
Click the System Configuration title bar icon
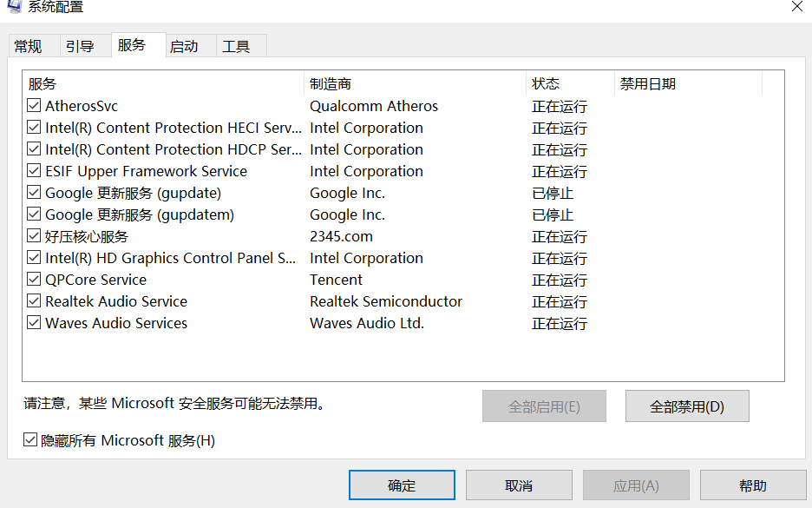click(x=15, y=5)
